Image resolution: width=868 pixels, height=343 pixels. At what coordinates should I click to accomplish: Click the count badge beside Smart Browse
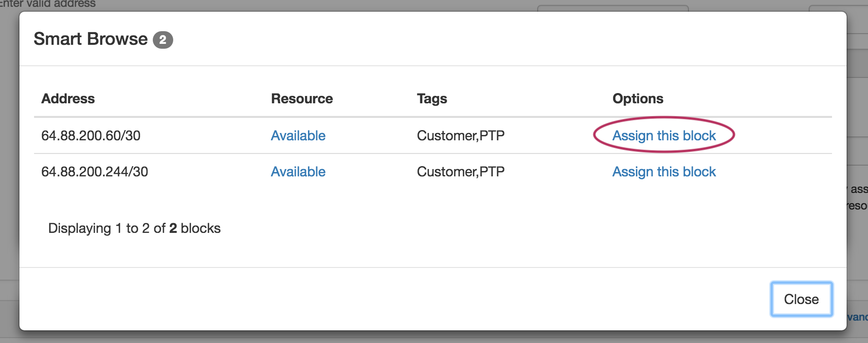click(163, 39)
